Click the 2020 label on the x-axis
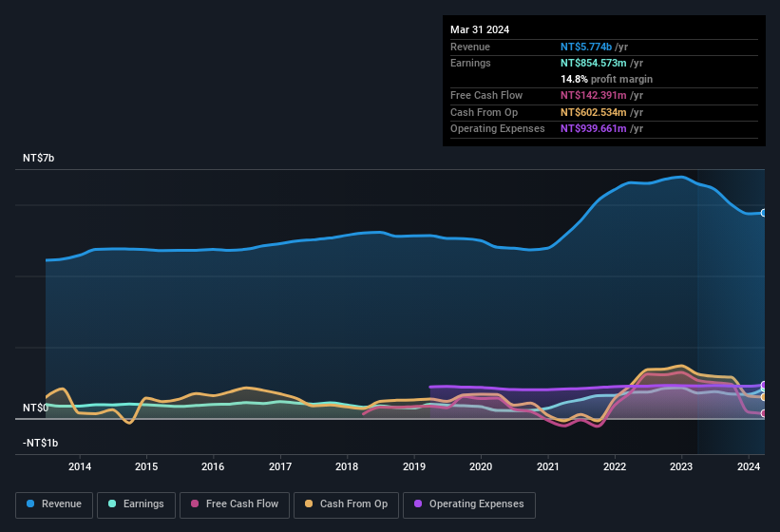780x532 pixels. pyautogui.click(x=481, y=466)
